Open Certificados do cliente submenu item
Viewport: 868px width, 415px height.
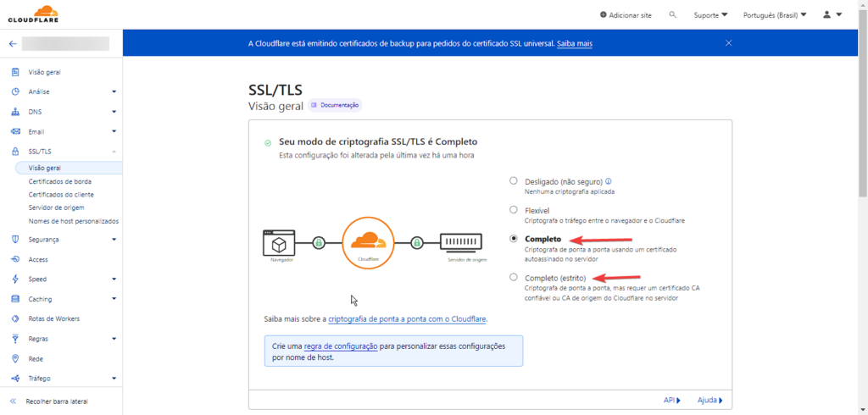61,195
